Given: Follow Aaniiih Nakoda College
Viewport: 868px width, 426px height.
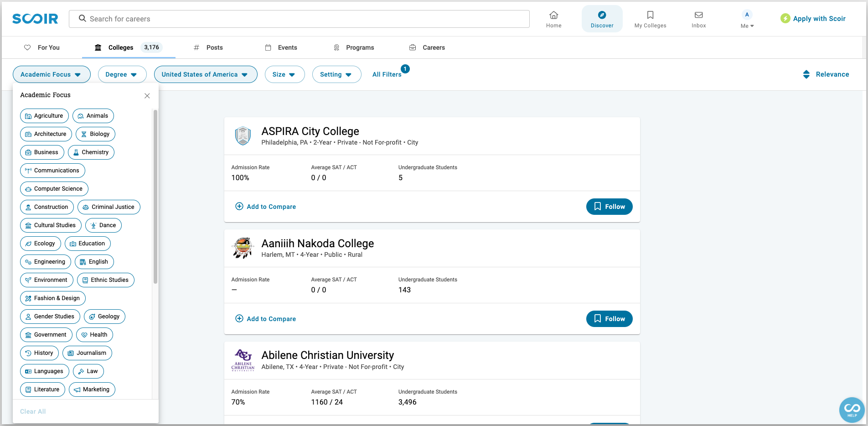Looking at the screenshot, I should [x=609, y=319].
